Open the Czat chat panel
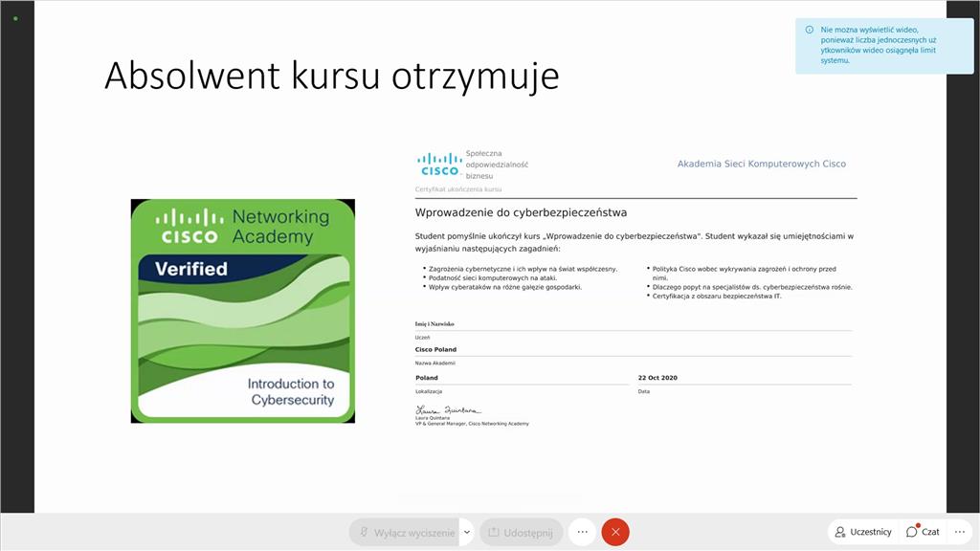 (x=923, y=532)
